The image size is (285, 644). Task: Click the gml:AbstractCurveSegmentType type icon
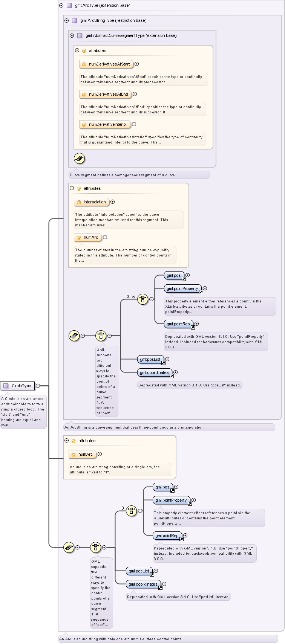(80, 36)
